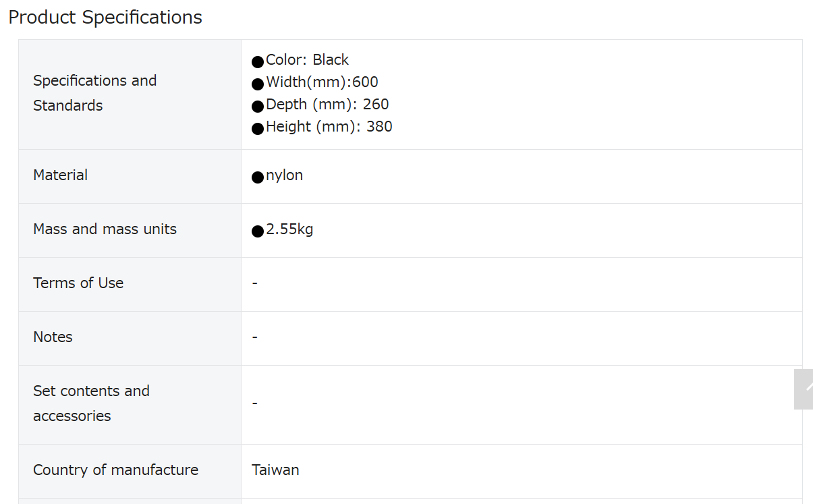Click the Height (mm): 380 line
Screen dimensions: 813x504
tap(329, 127)
